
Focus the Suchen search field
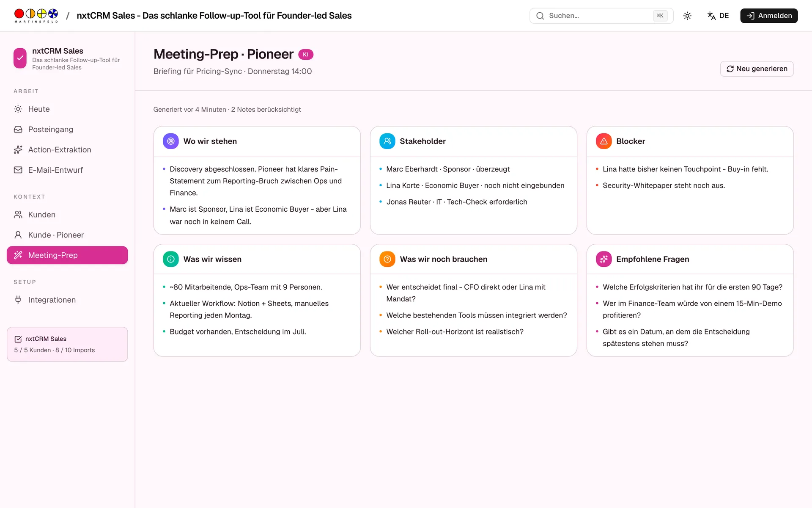pyautogui.click(x=601, y=16)
